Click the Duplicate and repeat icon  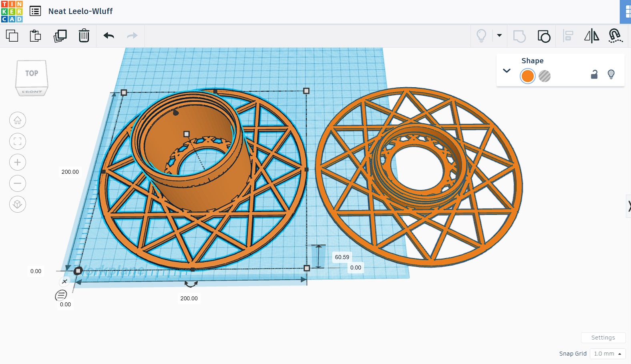(60, 36)
